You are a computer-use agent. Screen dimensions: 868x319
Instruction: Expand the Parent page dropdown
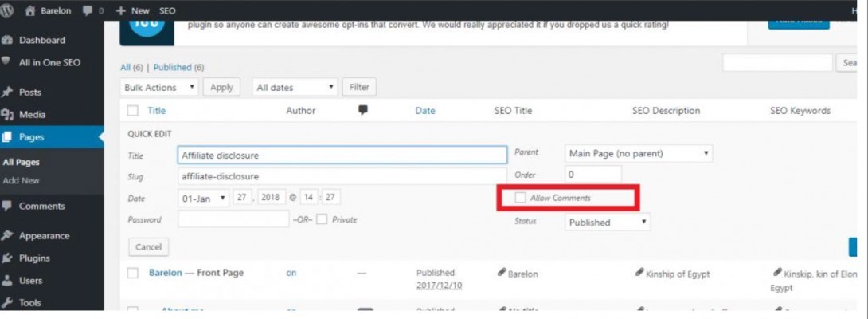(638, 153)
